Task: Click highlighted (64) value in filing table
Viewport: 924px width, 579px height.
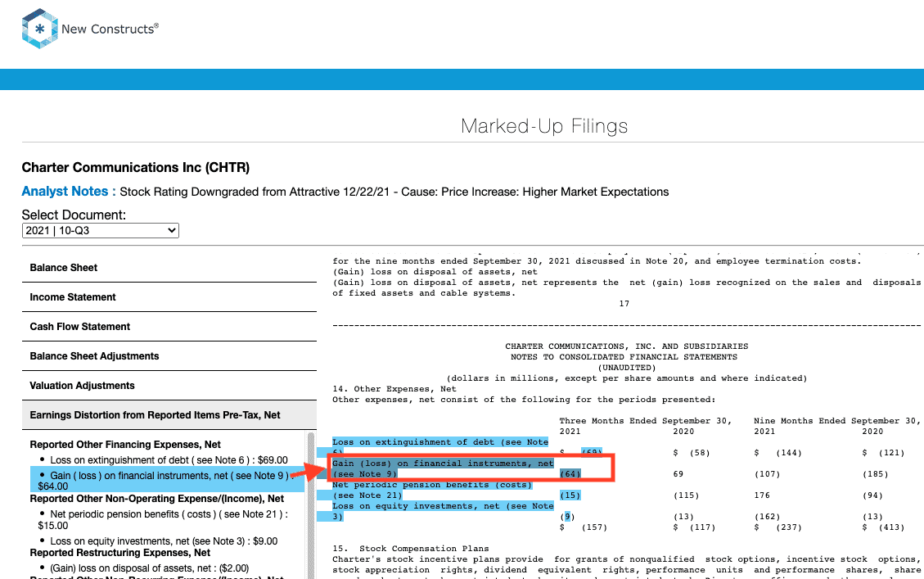Action: pos(570,474)
